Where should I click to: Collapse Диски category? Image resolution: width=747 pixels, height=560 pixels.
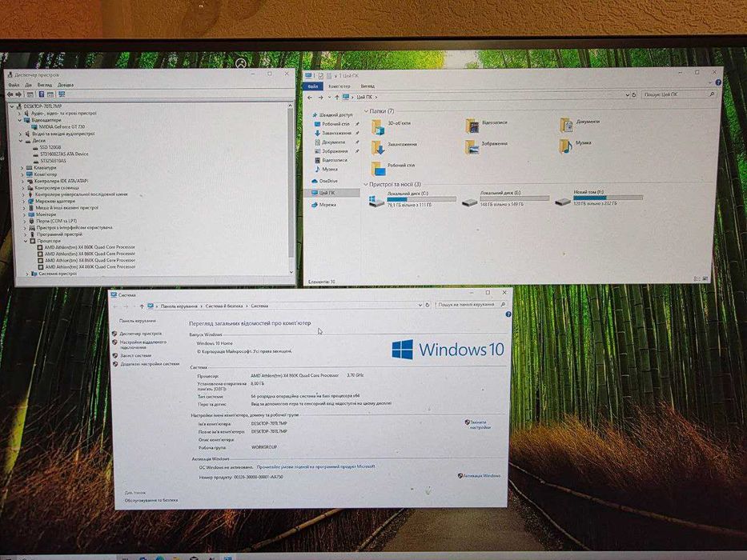pos(21,141)
